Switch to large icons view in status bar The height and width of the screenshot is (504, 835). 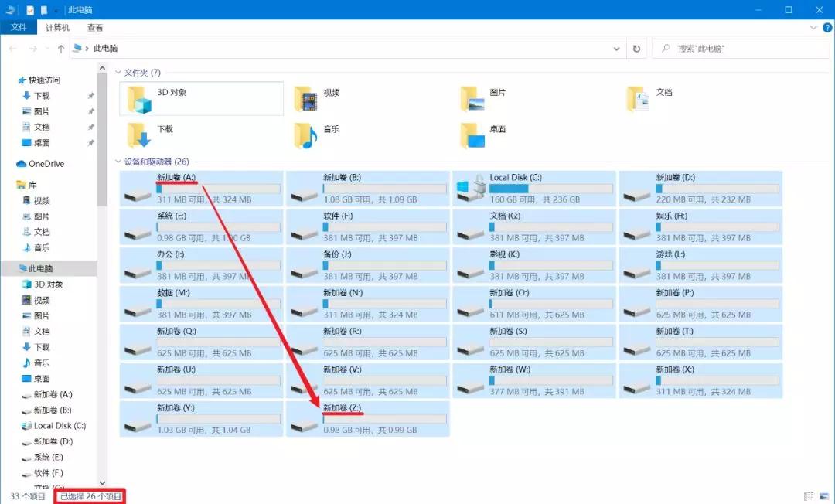(824, 496)
